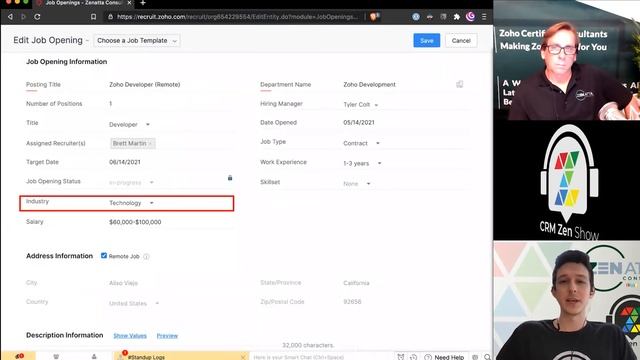Open the search icon in bottom bar
The width and height of the screenshot is (640, 360).
(487, 357)
